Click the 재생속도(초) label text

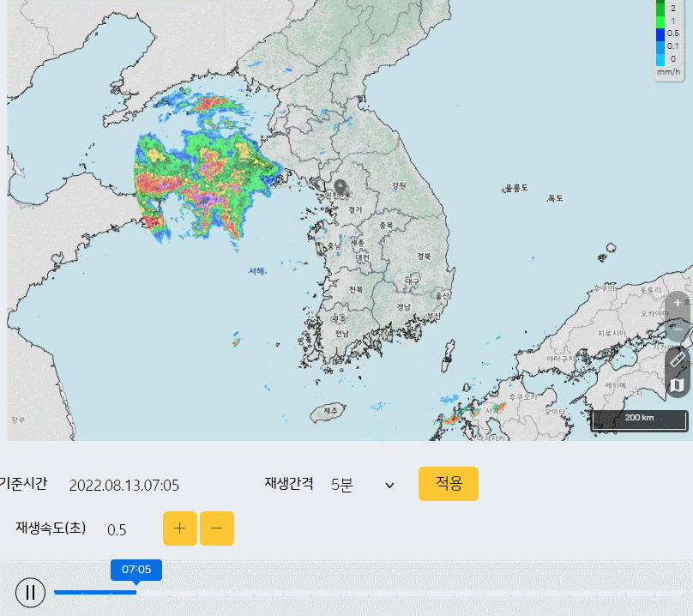[51, 528]
